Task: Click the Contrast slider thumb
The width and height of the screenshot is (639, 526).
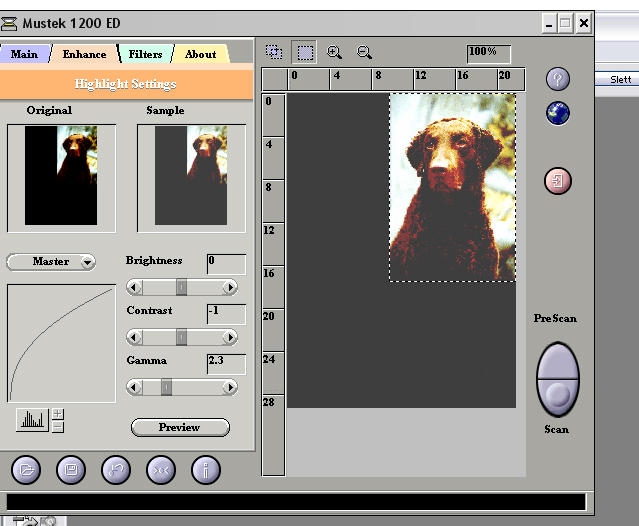Action: tap(181, 337)
